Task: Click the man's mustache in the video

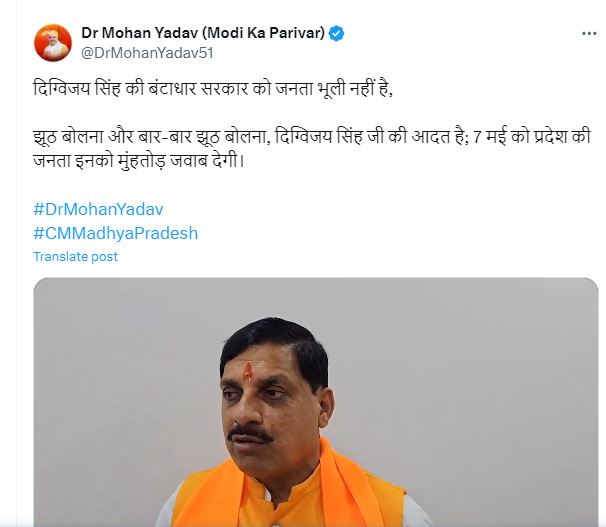Action: click(x=250, y=434)
